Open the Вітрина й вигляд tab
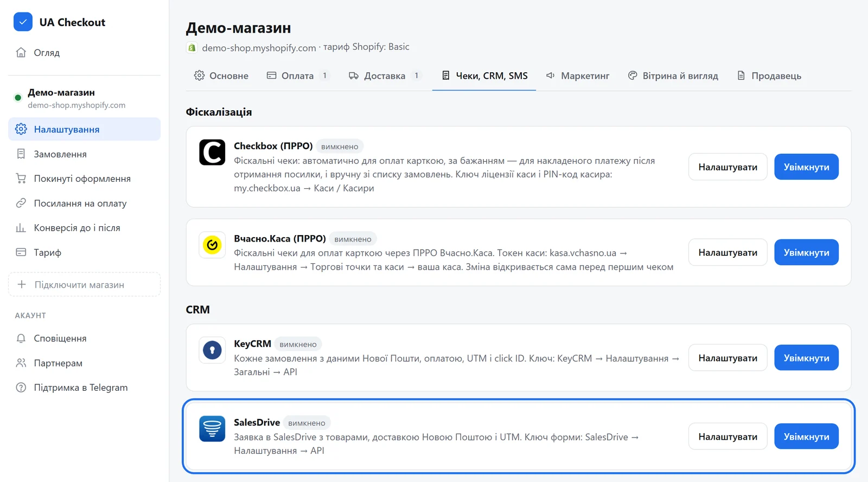Image resolution: width=868 pixels, height=482 pixels. (673, 76)
